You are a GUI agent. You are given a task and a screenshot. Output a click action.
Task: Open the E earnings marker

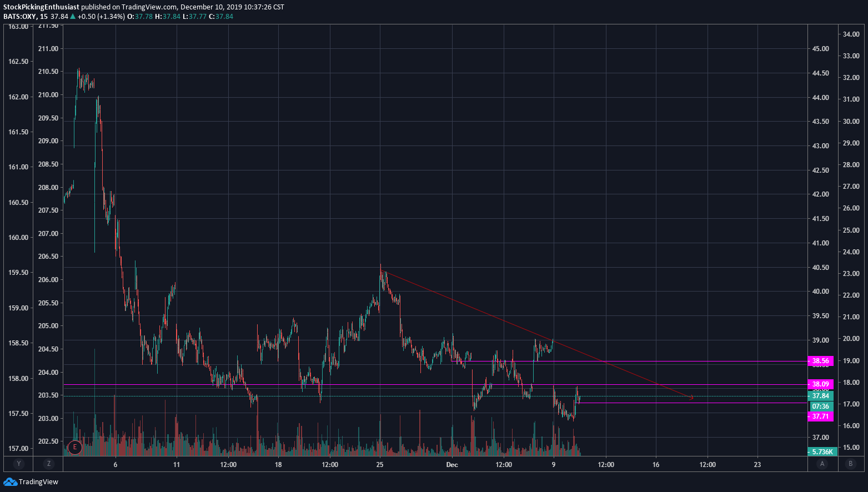tap(74, 446)
